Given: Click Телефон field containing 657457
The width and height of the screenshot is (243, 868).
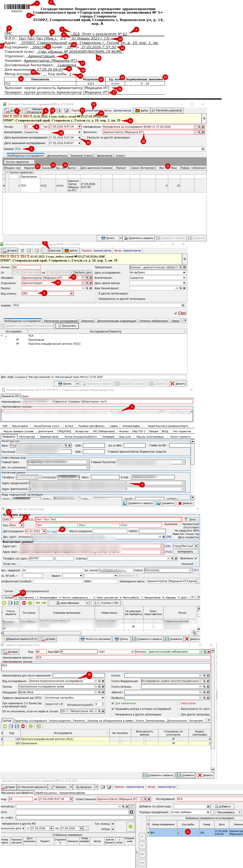Looking at the screenshot, I should point(41,558).
